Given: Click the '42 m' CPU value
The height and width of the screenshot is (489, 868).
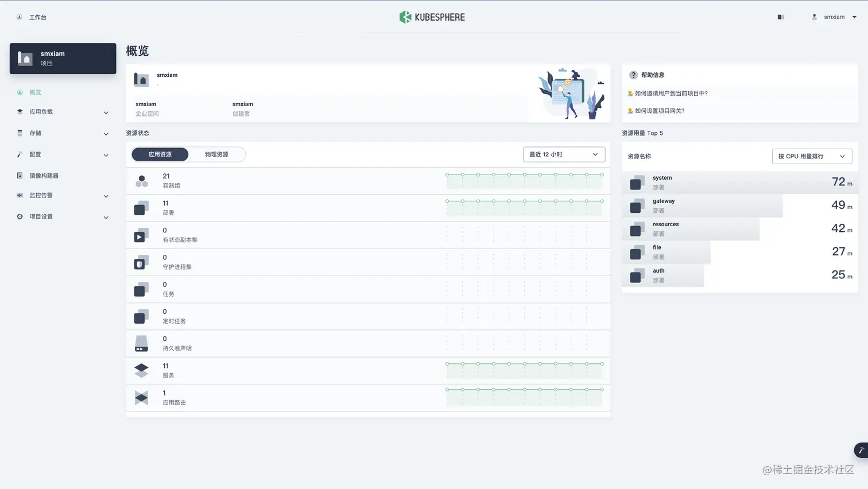Looking at the screenshot, I should pyautogui.click(x=842, y=228).
